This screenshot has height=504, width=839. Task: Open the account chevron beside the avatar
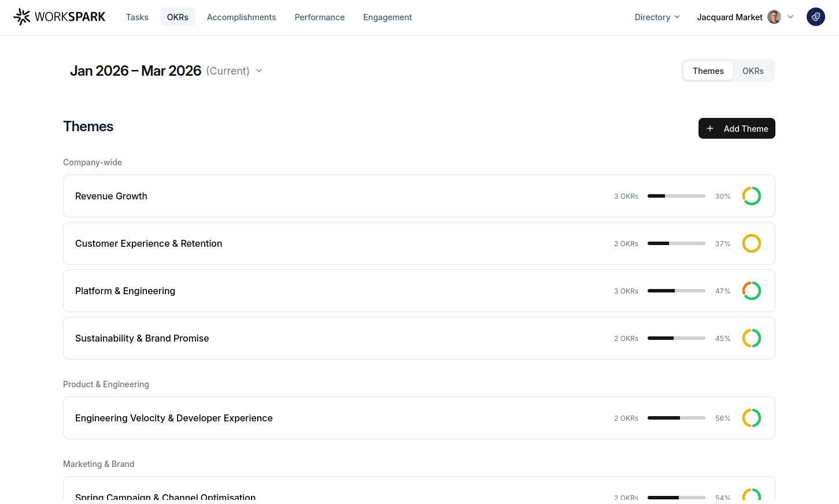point(790,17)
